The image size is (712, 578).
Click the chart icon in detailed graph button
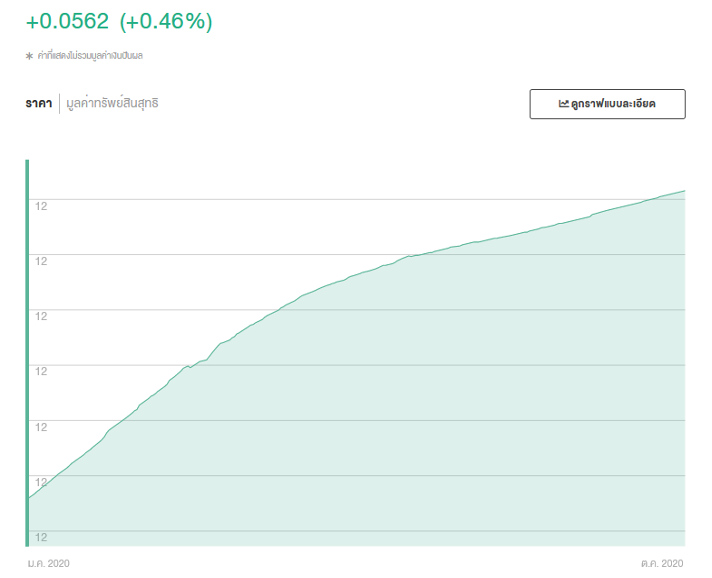click(564, 104)
